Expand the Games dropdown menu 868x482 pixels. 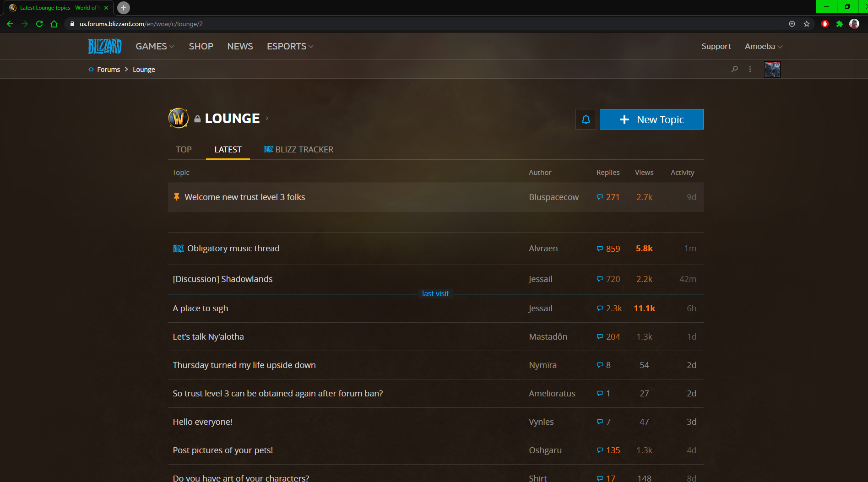click(x=155, y=46)
